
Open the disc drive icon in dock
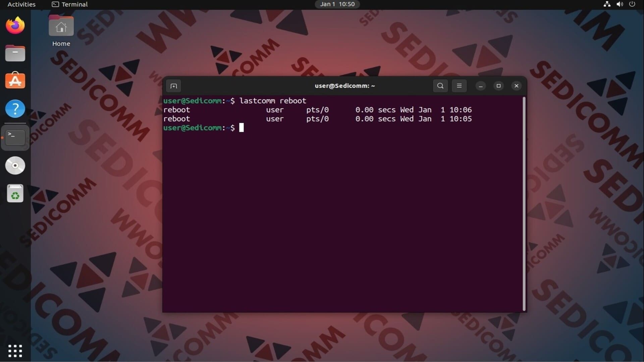pos(15,166)
